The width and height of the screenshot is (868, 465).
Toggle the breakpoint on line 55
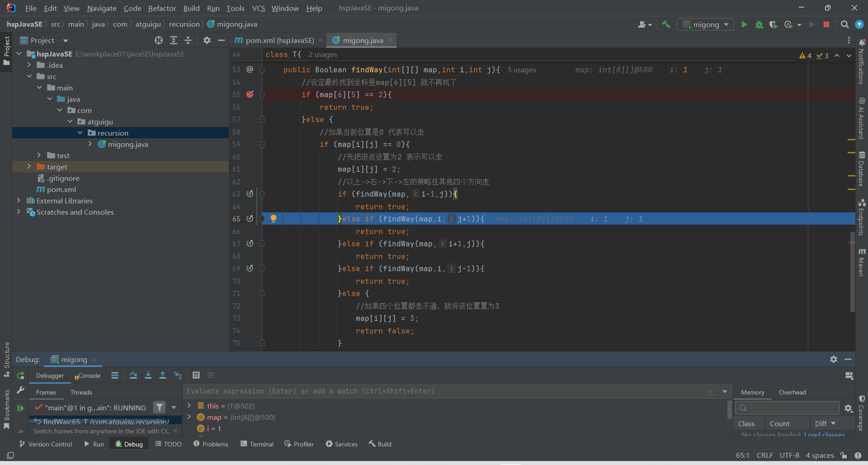(x=250, y=94)
